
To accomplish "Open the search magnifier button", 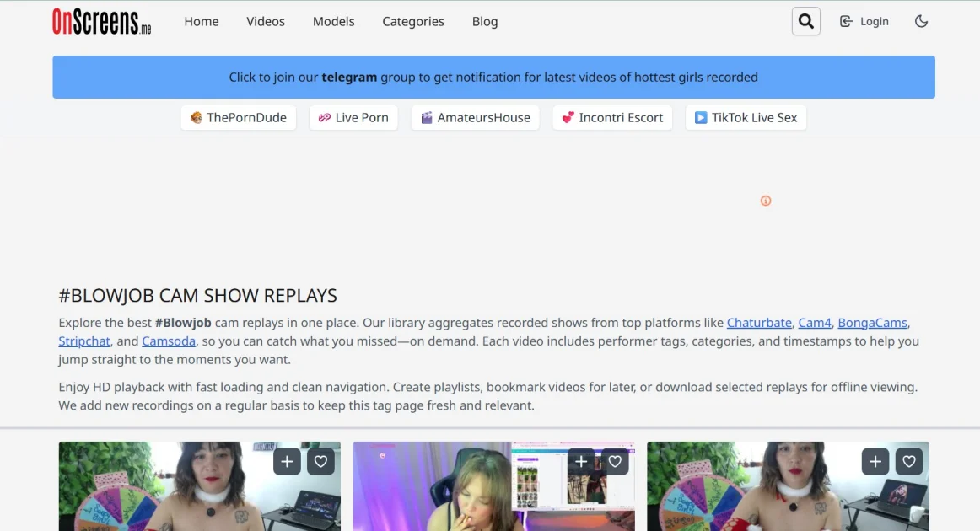I will (805, 21).
